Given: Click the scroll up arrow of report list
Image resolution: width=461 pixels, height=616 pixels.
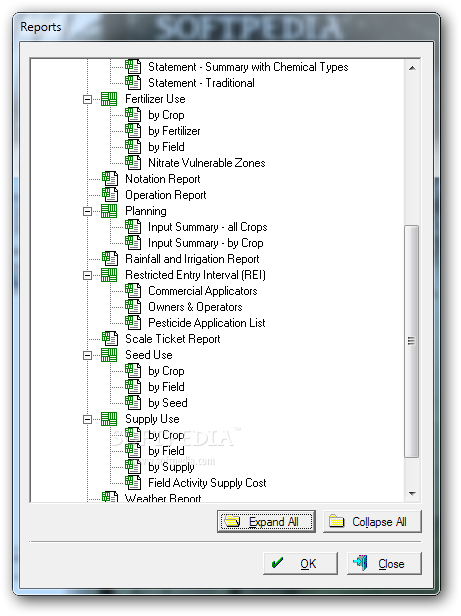Looking at the screenshot, I should [x=412, y=68].
